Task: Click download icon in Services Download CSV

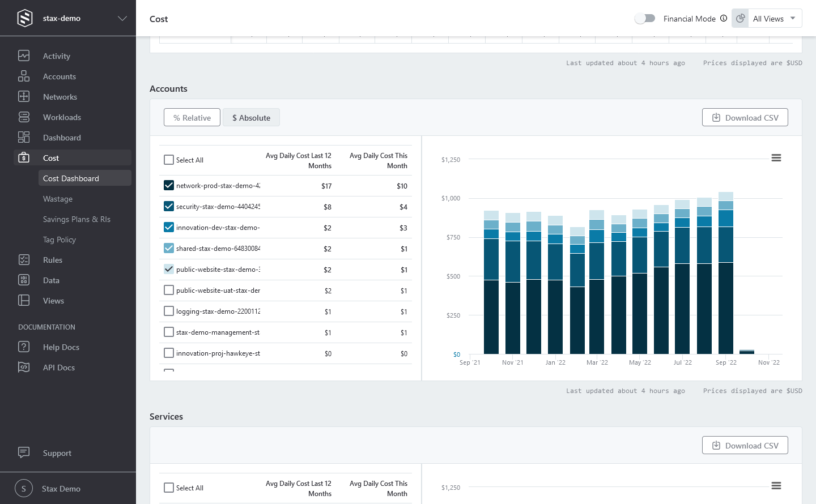Action: pyautogui.click(x=716, y=445)
